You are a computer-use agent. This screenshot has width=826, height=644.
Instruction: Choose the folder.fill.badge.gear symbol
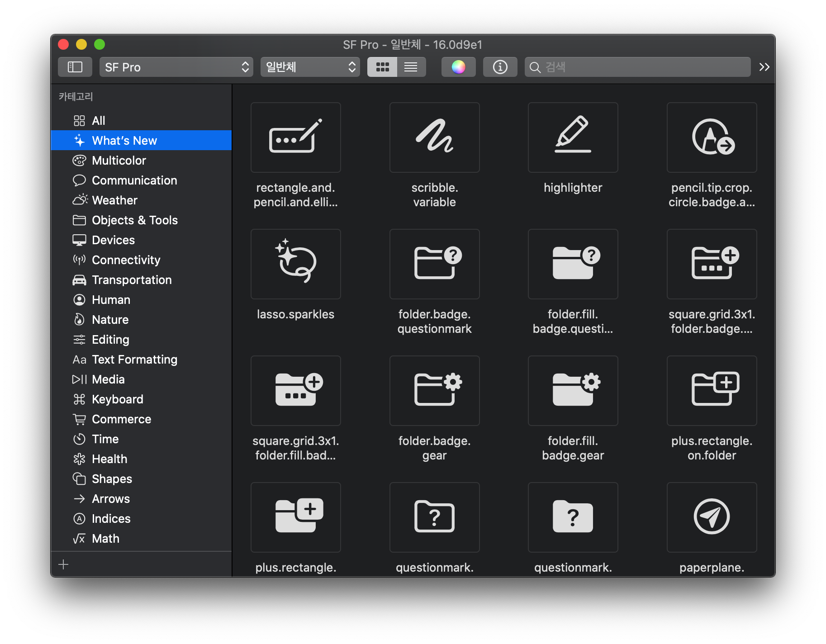tap(573, 391)
